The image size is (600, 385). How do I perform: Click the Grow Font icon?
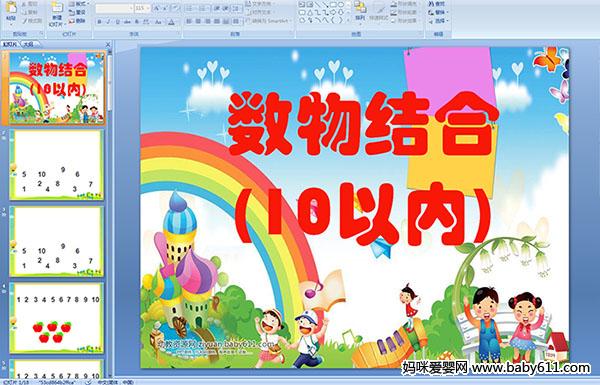tap(156, 8)
